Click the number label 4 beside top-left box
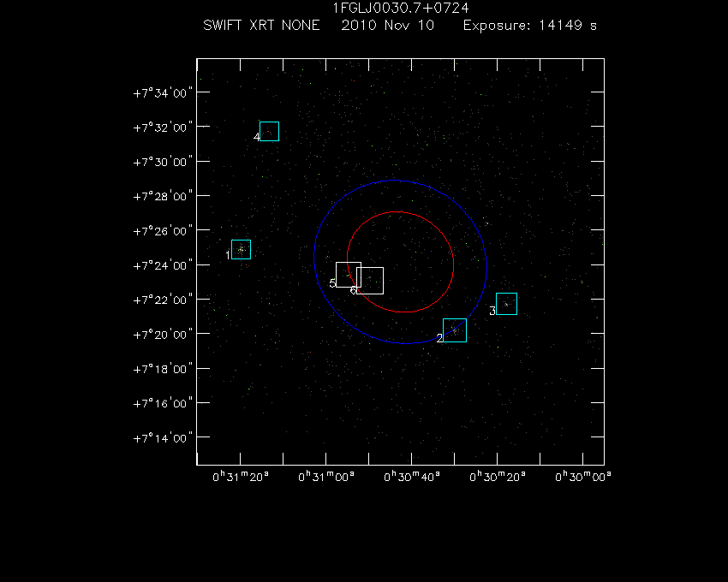 (257, 137)
